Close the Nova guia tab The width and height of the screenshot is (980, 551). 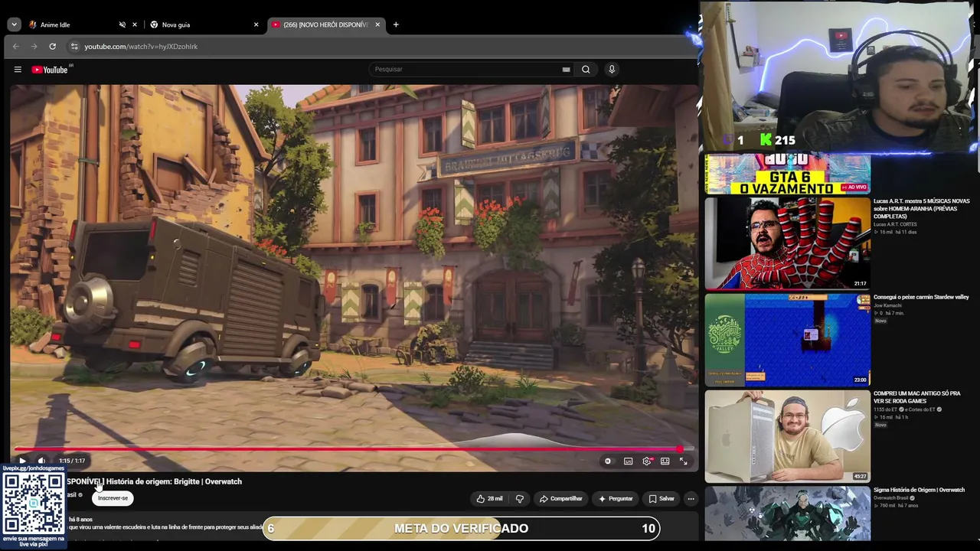[x=256, y=24]
